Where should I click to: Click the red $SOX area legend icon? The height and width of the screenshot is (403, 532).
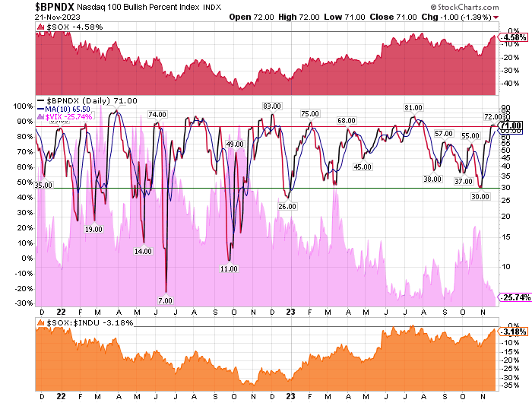coord(40,27)
